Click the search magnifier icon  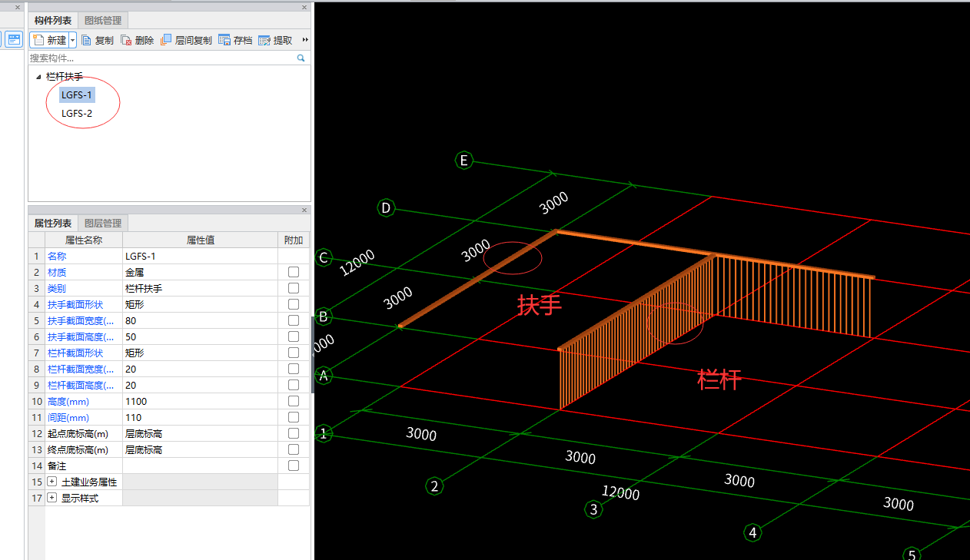point(301,58)
